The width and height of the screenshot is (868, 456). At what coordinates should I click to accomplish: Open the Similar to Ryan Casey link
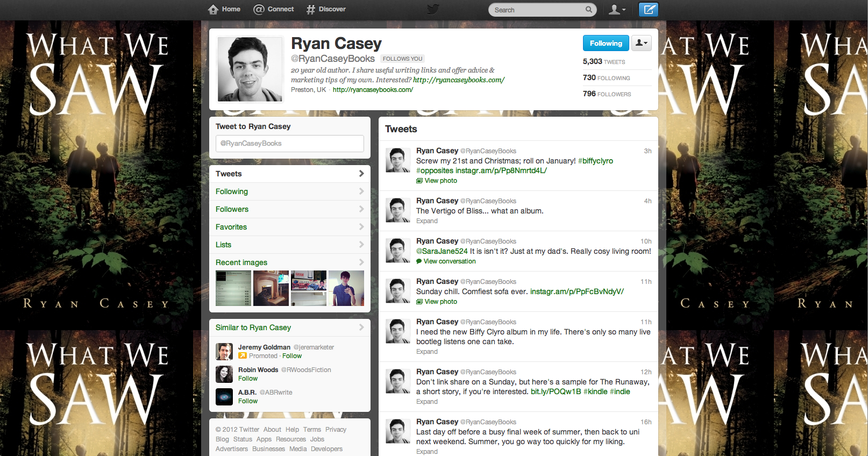click(253, 327)
